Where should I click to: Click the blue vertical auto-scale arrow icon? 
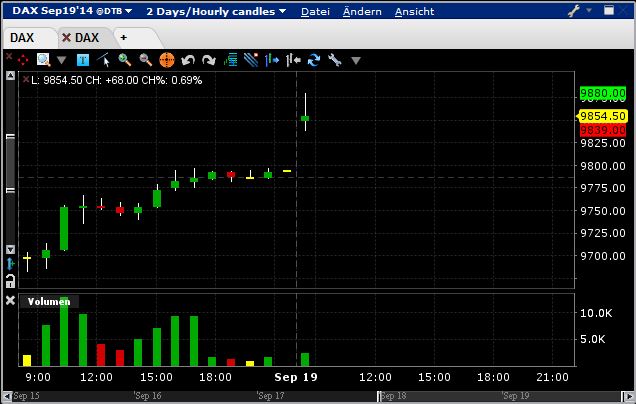11,264
